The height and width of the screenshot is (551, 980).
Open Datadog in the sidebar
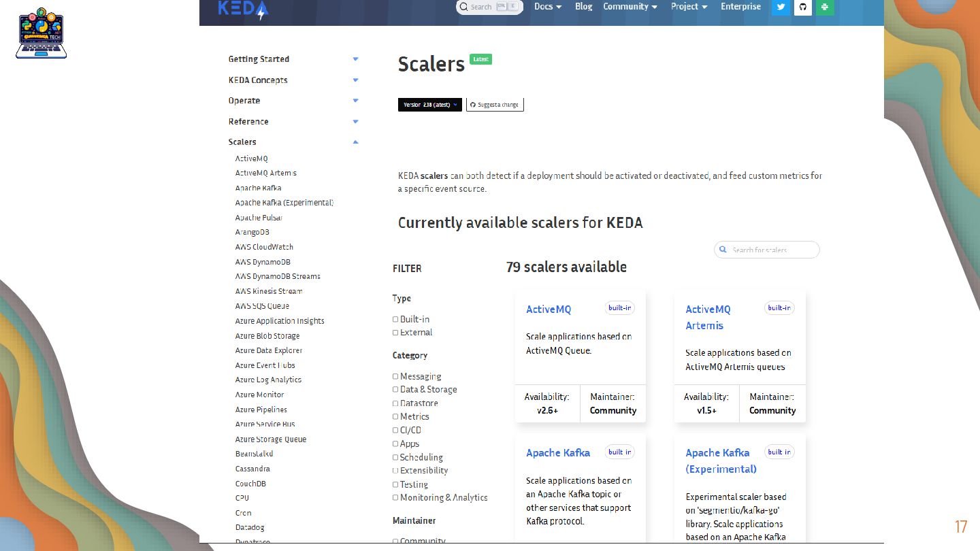coord(250,527)
